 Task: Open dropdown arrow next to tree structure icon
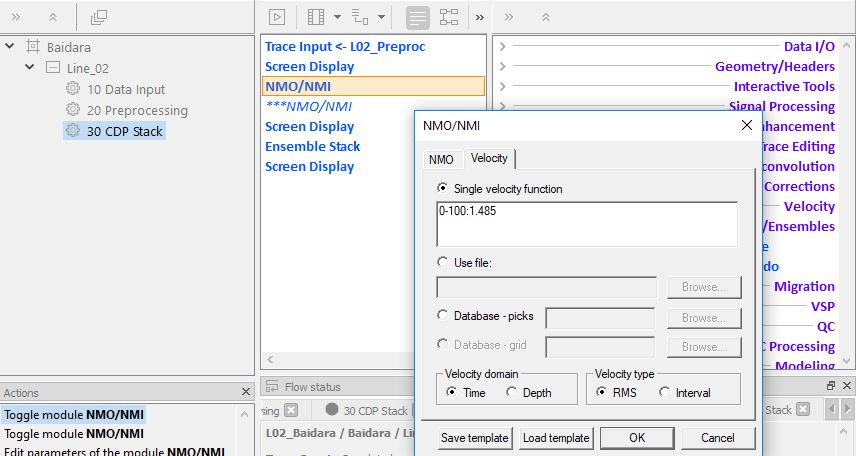click(x=381, y=17)
